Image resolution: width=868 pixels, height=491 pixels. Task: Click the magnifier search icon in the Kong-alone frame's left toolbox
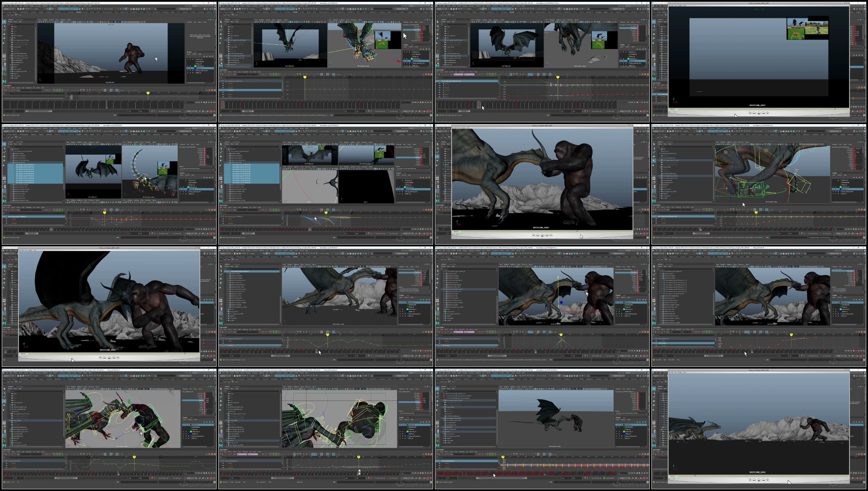click(4, 74)
